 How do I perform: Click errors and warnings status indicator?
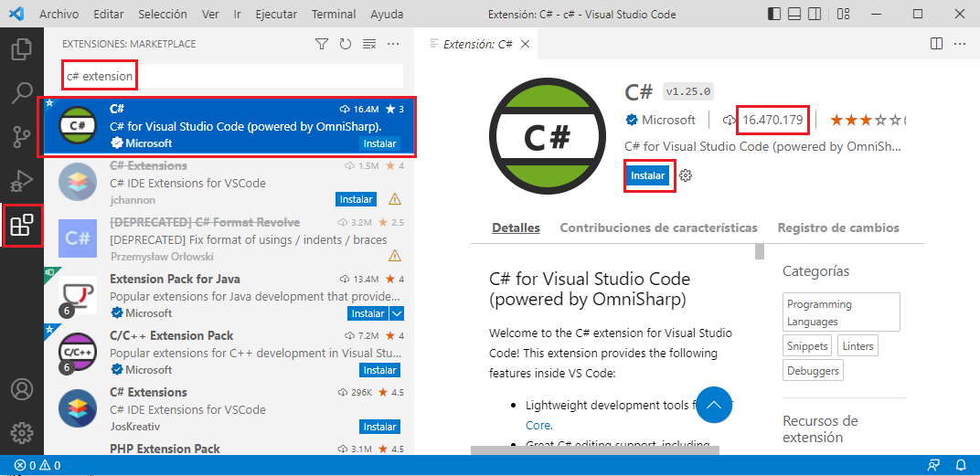37,465
